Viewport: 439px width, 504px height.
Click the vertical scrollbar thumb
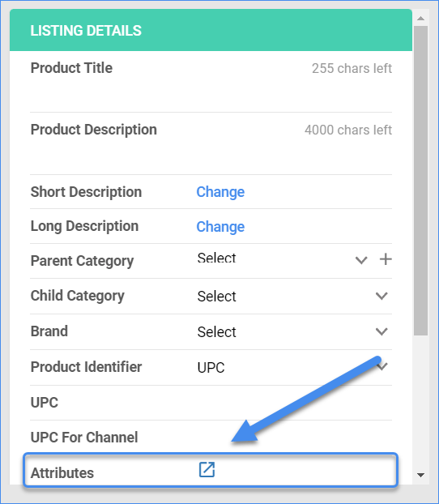point(420,181)
